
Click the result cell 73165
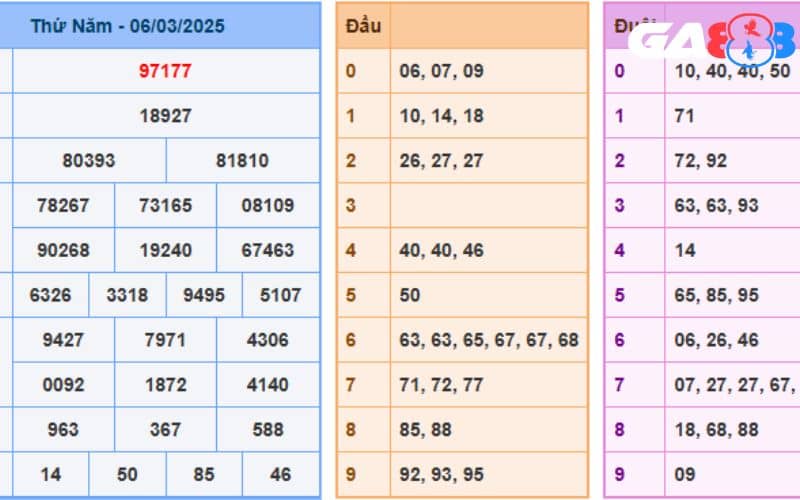pos(165,206)
